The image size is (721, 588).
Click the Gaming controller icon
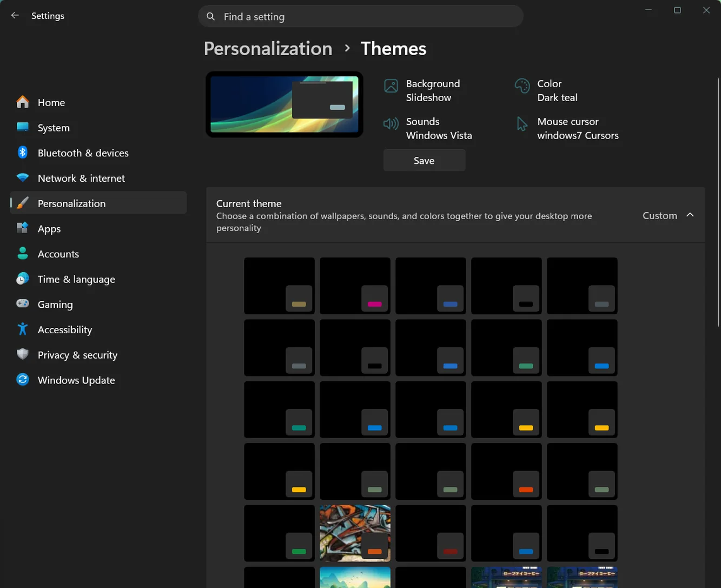point(23,304)
